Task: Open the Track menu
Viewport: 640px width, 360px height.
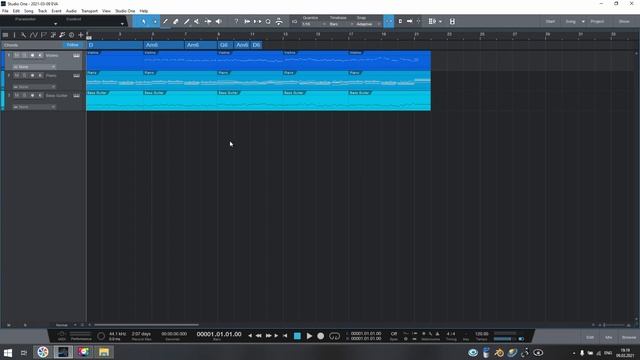Action: pos(42,11)
